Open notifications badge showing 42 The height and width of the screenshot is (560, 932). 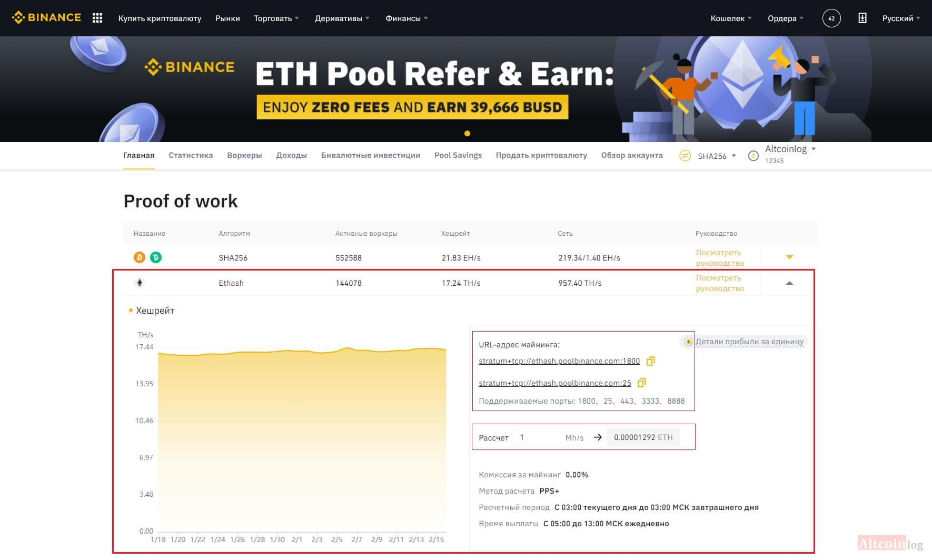[x=831, y=18]
